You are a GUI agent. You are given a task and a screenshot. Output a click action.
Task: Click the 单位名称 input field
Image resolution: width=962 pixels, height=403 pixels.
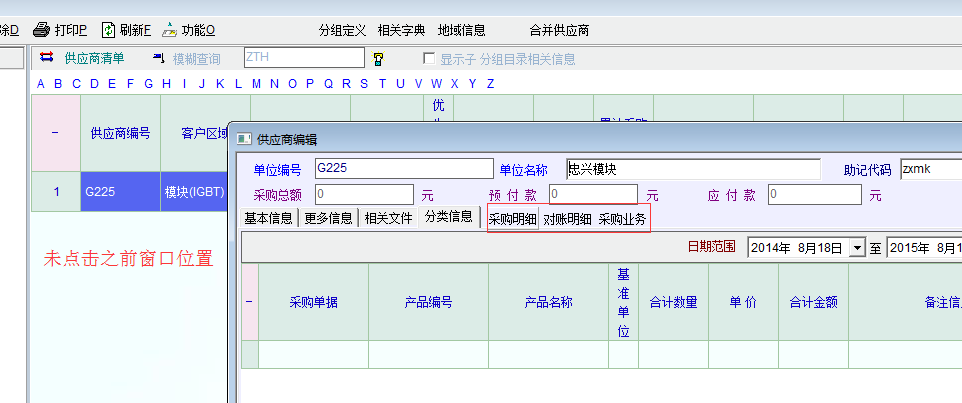coord(692,169)
